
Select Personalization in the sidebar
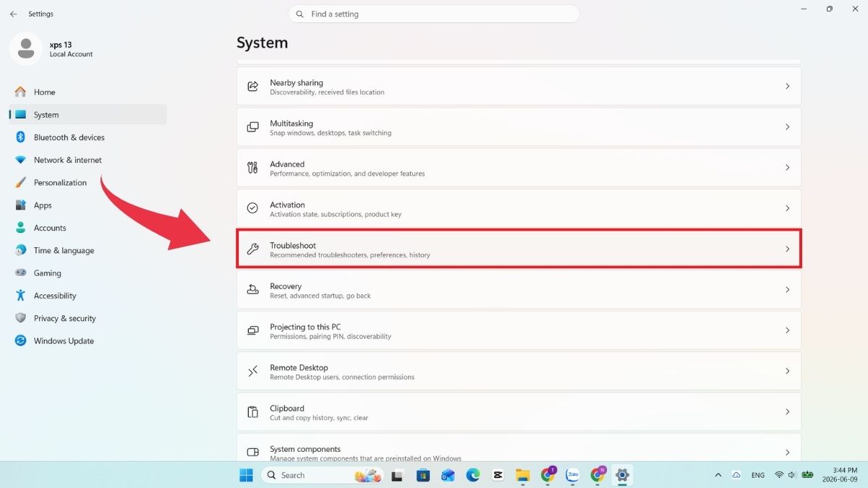pyautogui.click(x=88, y=183)
